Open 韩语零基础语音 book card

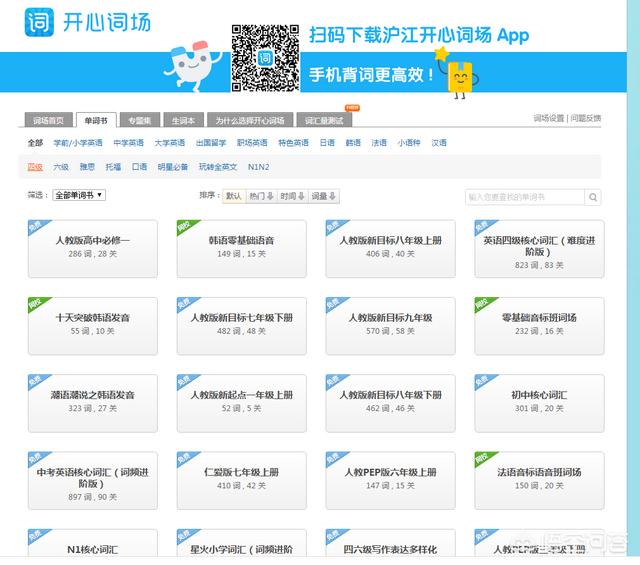[242, 249]
